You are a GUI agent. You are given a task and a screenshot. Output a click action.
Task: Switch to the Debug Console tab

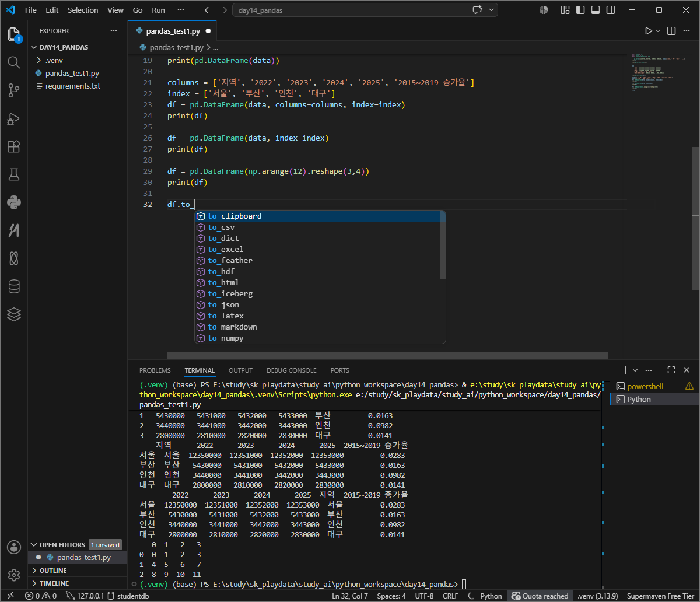coord(292,370)
